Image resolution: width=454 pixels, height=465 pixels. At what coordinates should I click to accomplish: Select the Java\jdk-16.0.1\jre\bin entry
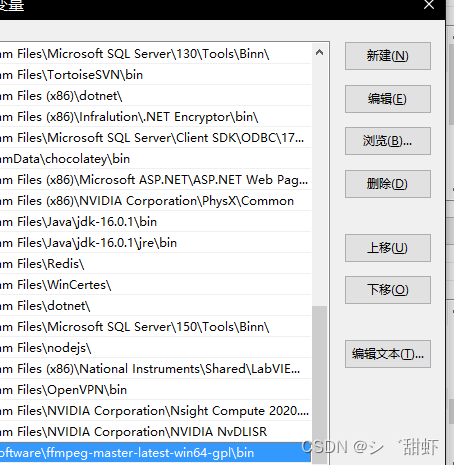tap(155, 243)
